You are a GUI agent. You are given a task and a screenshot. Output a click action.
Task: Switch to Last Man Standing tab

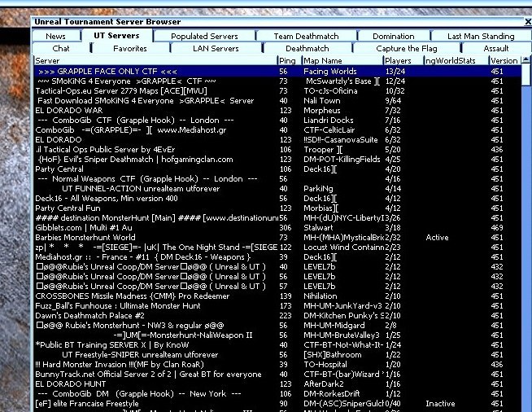(x=481, y=37)
